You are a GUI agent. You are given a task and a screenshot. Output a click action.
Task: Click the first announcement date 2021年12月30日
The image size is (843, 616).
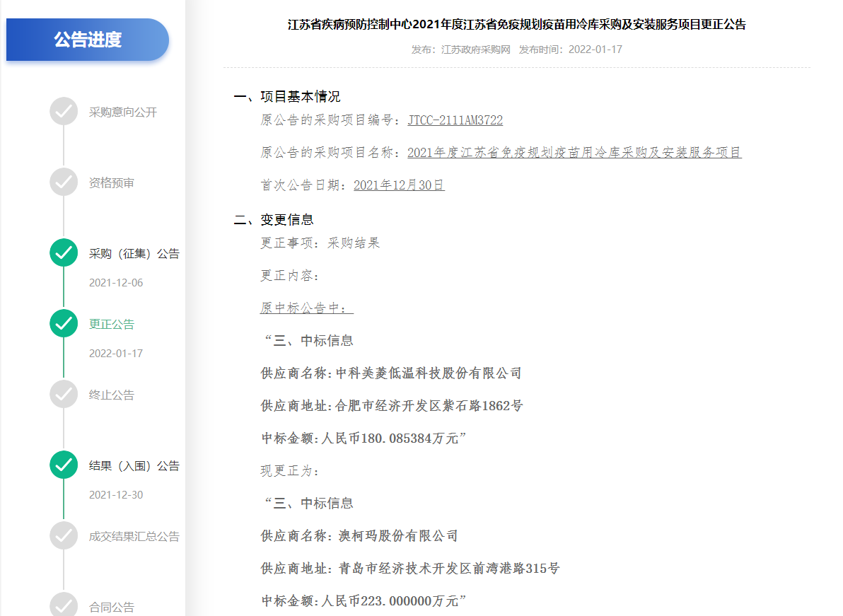pyautogui.click(x=399, y=185)
